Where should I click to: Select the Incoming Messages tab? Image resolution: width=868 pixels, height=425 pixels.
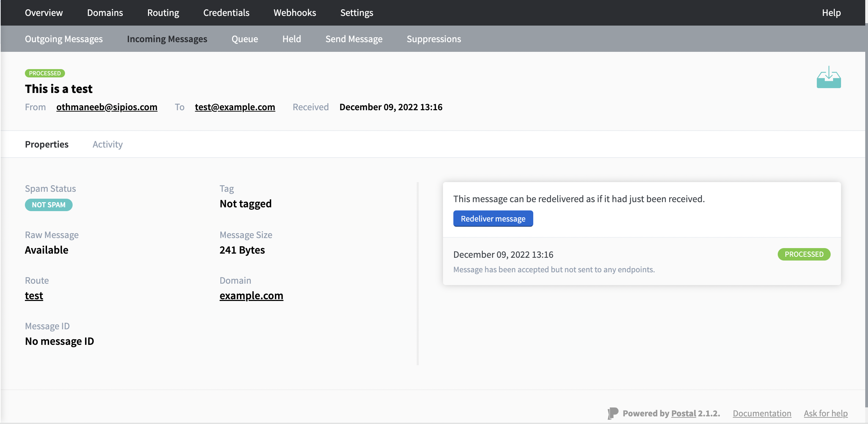click(x=167, y=39)
